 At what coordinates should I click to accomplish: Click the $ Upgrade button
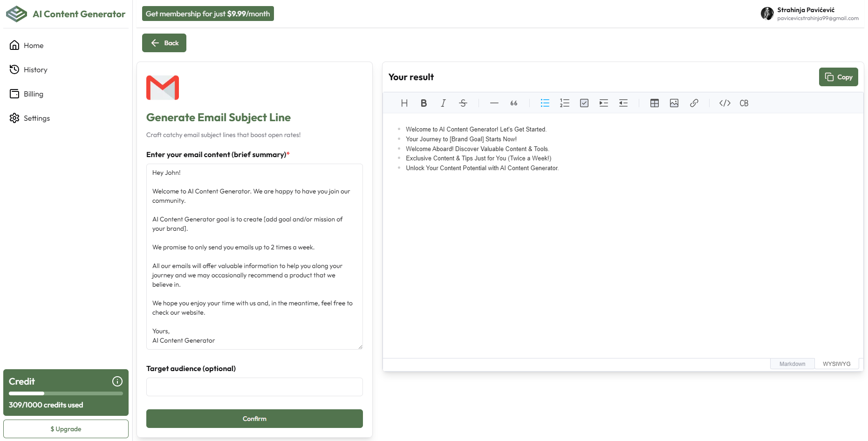tap(66, 429)
